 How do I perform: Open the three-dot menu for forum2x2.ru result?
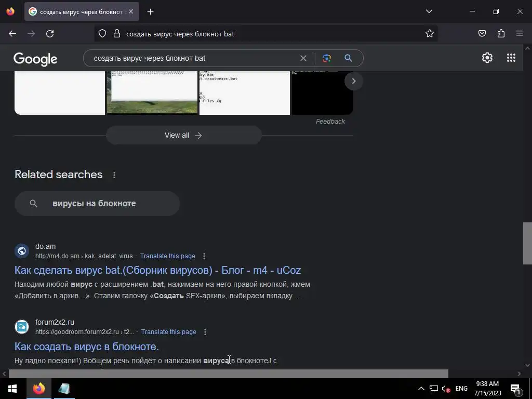(205, 332)
